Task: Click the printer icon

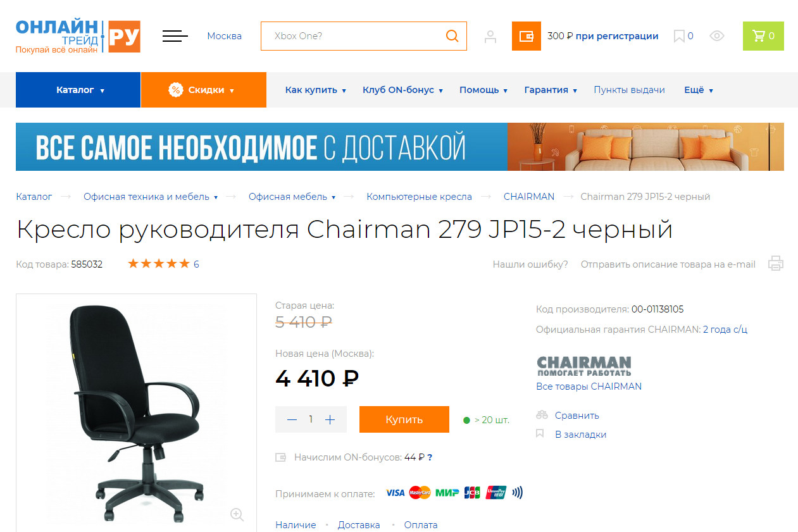Action: [776, 263]
